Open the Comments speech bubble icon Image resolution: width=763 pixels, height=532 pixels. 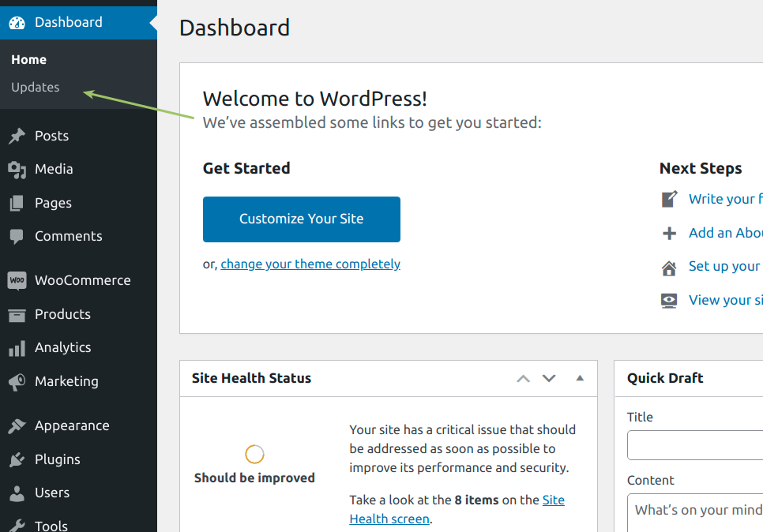click(17, 237)
